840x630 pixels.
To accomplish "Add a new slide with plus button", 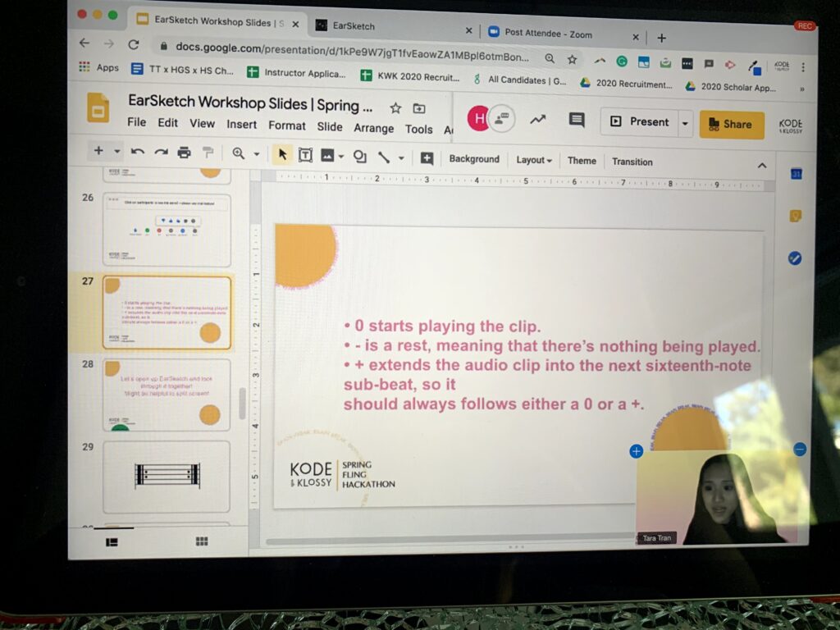I will 98,151.
